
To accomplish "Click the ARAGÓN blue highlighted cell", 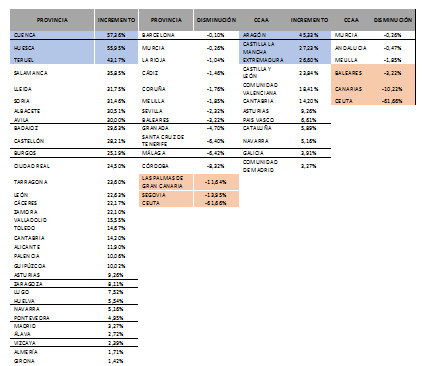I will (262, 35).
